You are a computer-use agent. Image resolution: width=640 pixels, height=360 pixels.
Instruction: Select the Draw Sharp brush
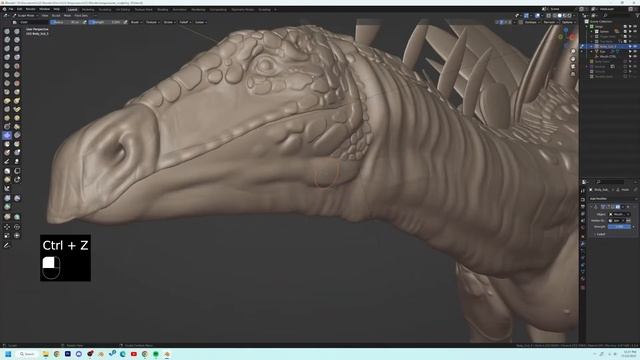coord(17,31)
